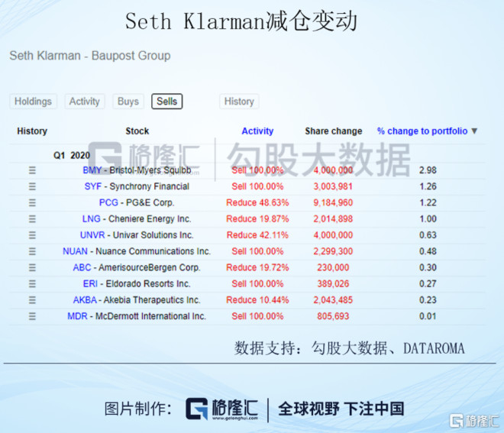The height and width of the screenshot is (433, 504).
Task: Open the MDR ticker link
Action: tap(77, 316)
